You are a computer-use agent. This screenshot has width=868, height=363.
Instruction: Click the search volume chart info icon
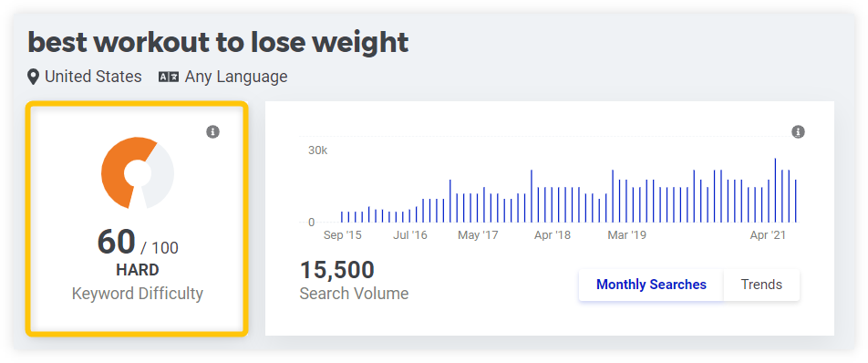click(x=798, y=131)
